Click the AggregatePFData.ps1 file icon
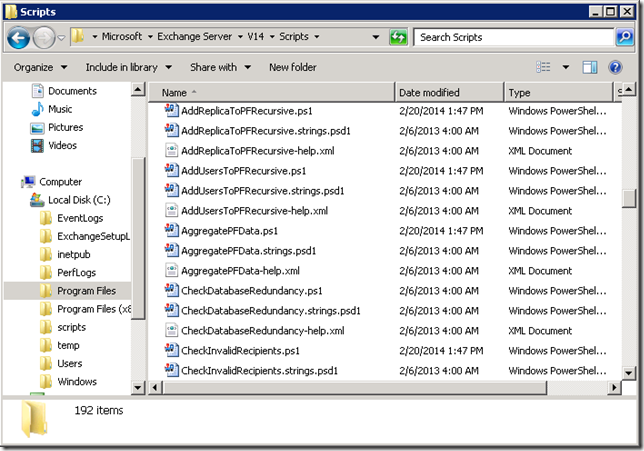The height and width of the screenshot is (451, 644). click(x=172, y=230)
